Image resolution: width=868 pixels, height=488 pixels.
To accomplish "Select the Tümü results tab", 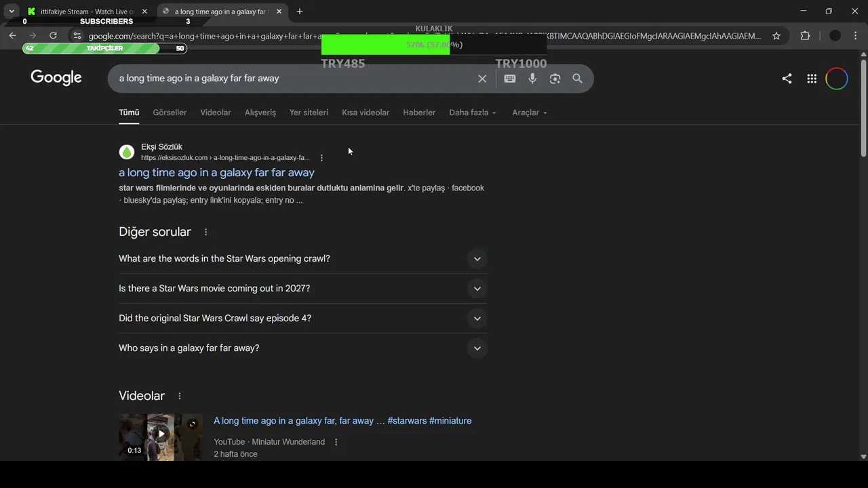I will 129,113.
